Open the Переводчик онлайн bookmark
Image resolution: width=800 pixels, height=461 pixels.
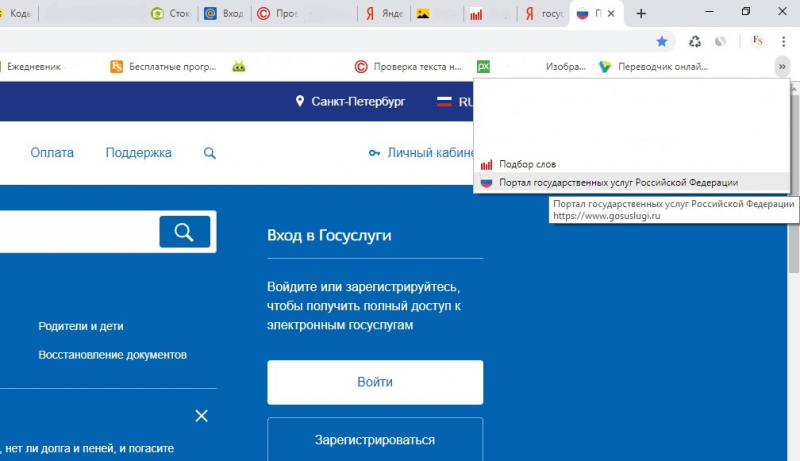(x=654, y=66)
